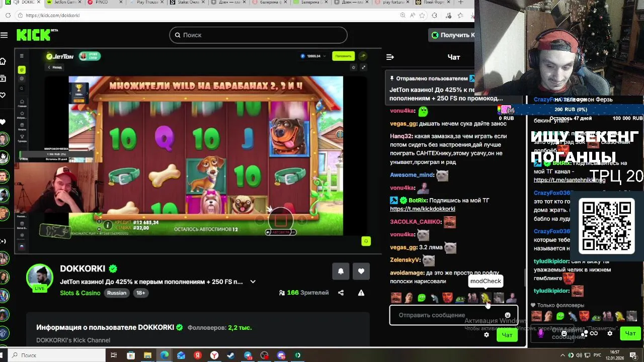Click the slot spin stop button
The image size is (644, 362).
pos(281,220)
